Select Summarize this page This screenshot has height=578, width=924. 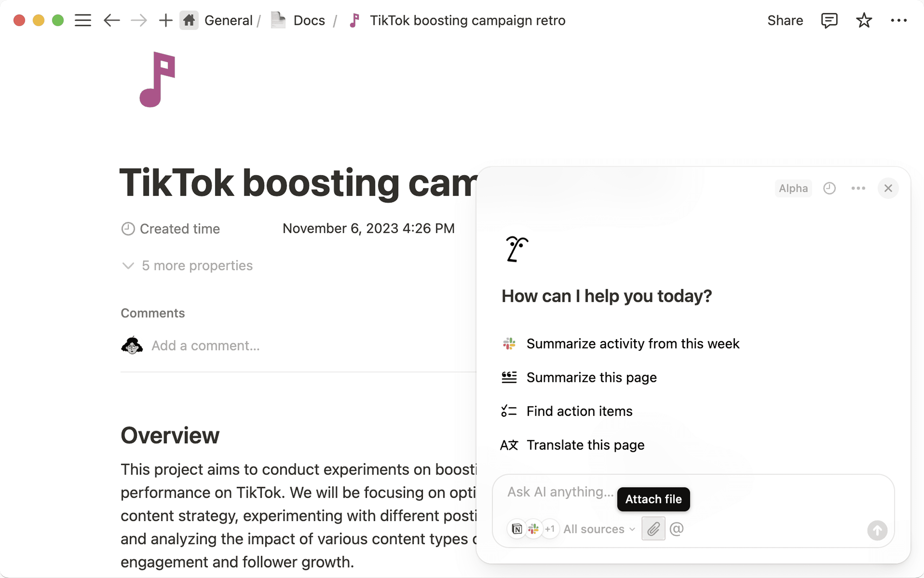point(591,377)
